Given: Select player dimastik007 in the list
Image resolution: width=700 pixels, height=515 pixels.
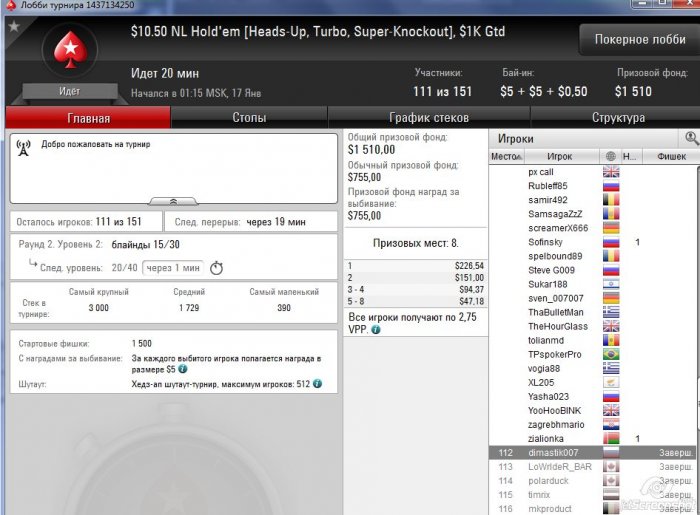Looking at the screenshot, I should coord(592,453).
